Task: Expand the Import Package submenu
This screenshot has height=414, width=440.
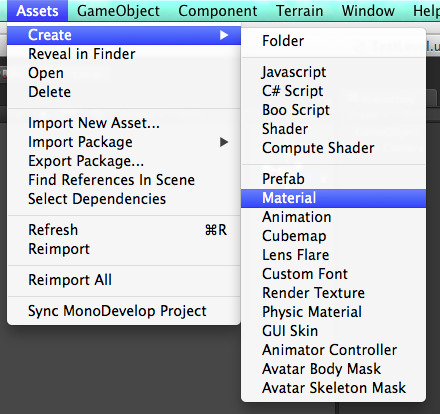Action: [x=124, y=142]
